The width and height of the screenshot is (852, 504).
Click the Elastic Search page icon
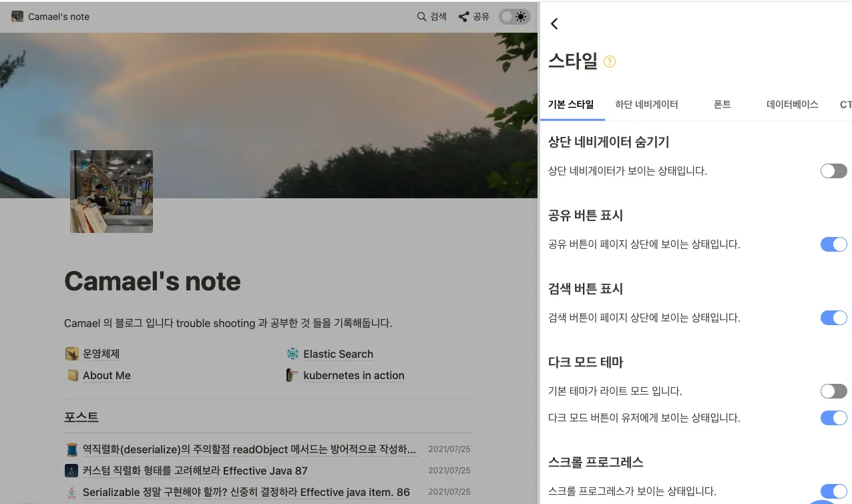tap(292, 354)
